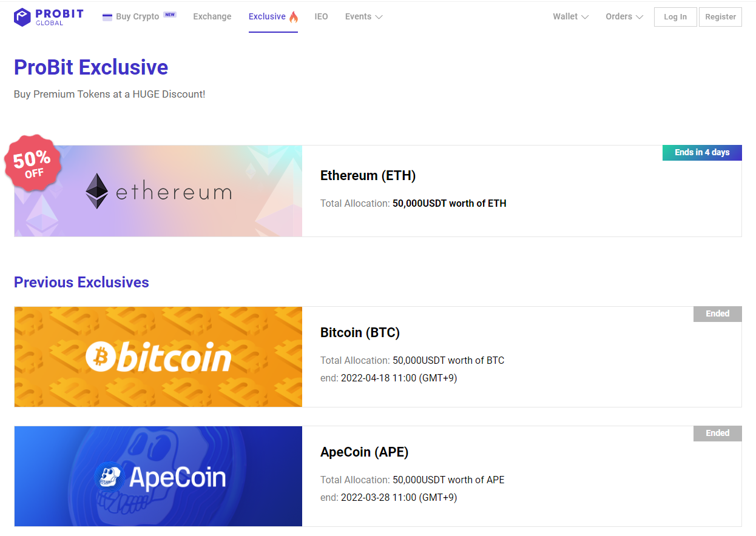756x536 pixels.
Task: Open the Ethereum (ETH) offering details
Action: coord(368,175)
